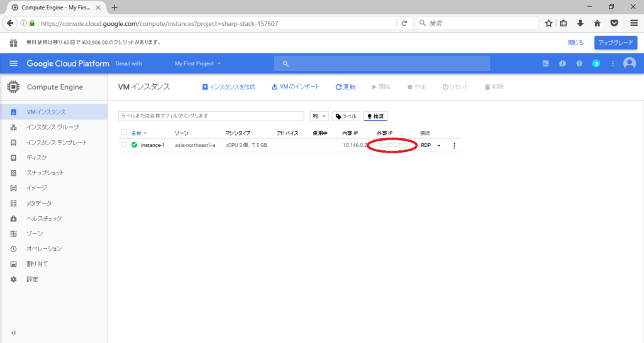644x343 pixels.
Task: Click インスタンスを作成 create instance button
Action: (x=229, y=87)
